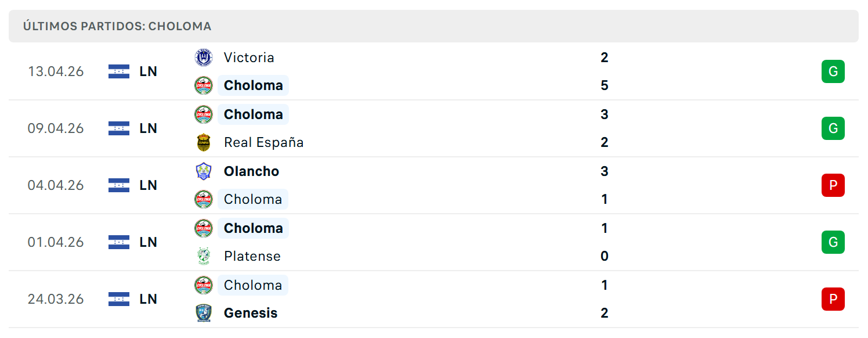
Task: Open the Genesis team link
Action: click(251, 313)
